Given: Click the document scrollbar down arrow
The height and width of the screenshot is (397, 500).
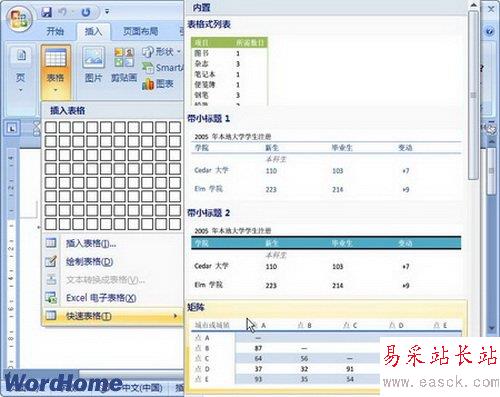Looking at the screenshot, I should click(492, 328).
